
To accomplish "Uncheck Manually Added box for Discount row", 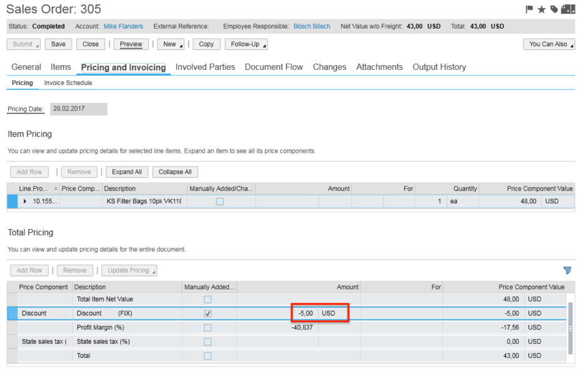I will click(207, 313).
